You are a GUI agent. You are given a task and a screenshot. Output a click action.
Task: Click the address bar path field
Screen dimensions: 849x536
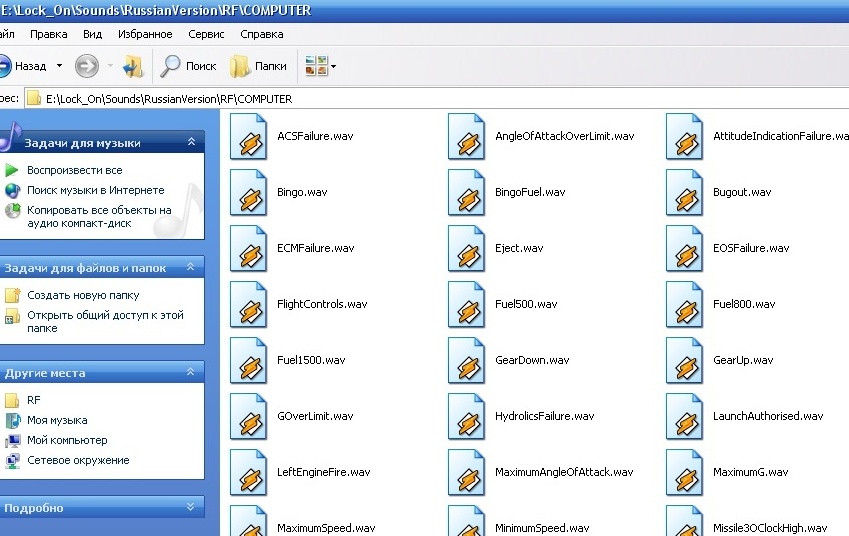point(436,99)
